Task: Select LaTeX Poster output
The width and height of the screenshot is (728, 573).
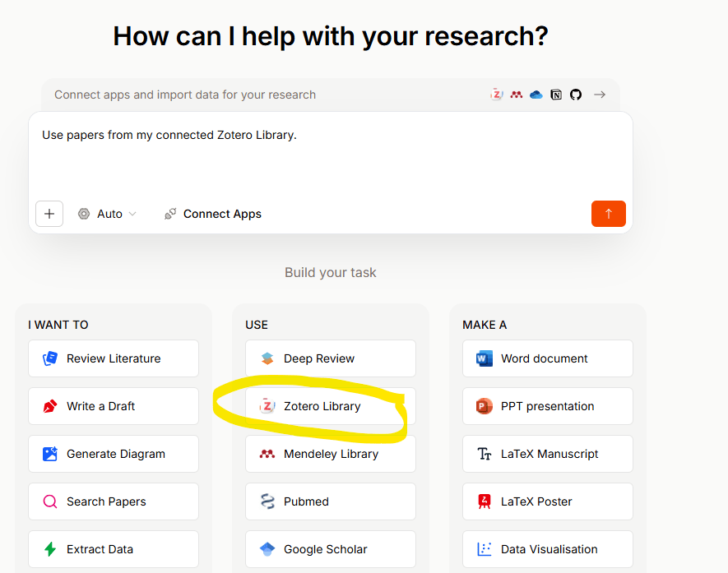Action: (x=548, y=501)
